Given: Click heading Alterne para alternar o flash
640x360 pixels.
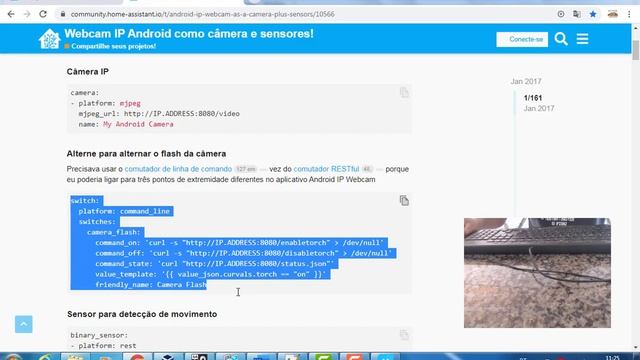Looking at the screenshot, I should [146, 154].
